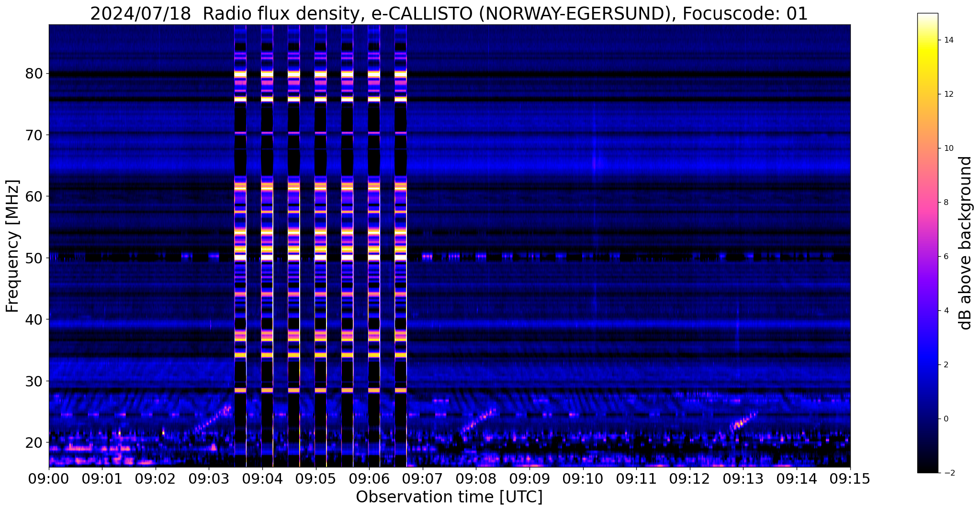
Task: Click the 'Frequency [MHz]' y-axis label
Action: 13,246
